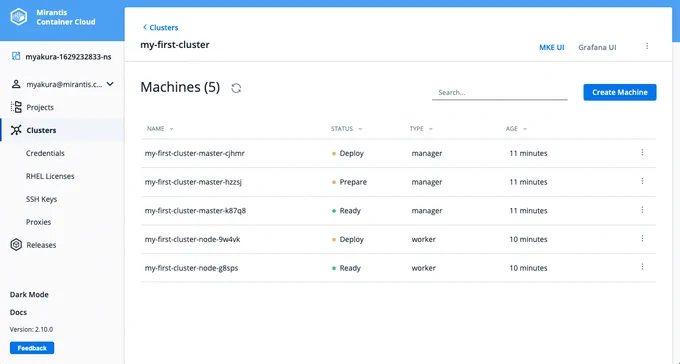Click the Mirantis Container Cloud logo icon
Viewport: 680px width, 364px height.
point(19,17)
